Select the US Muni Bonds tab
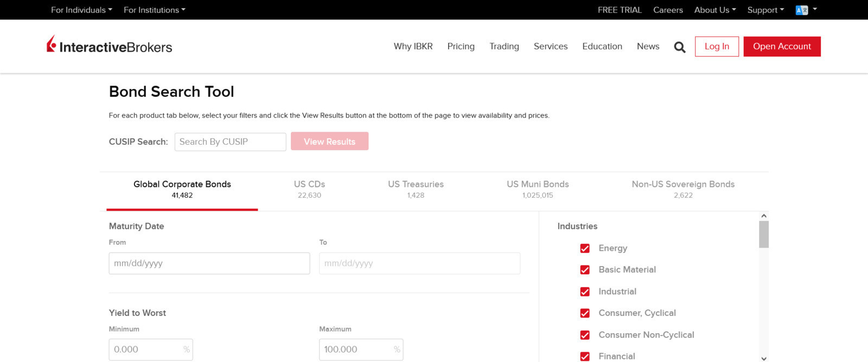The height and width of the screenshot is (362, 868). point(538,189)
